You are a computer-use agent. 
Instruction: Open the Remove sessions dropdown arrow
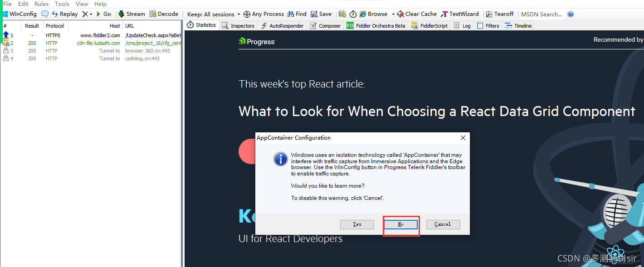click(x=91, y=14)
